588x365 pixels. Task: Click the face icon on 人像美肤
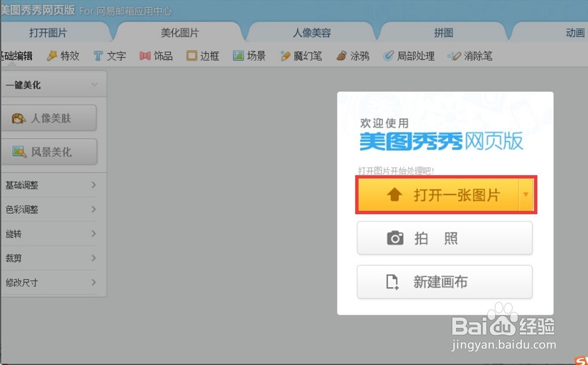(x=18, y=118)
